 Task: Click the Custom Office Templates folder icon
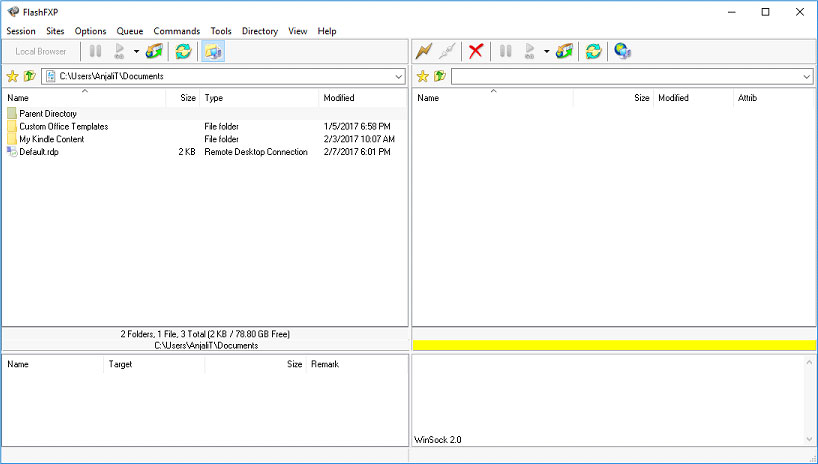click(x=12, y=126)
